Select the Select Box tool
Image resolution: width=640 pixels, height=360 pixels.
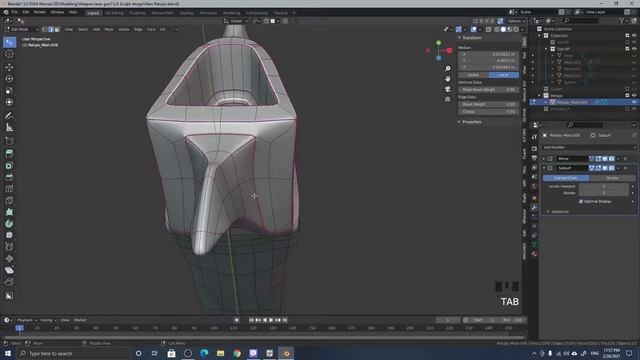coord(9,42)
